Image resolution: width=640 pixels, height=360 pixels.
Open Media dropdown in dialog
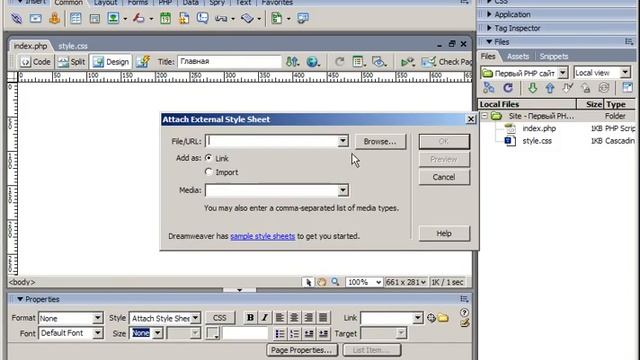pos(343,190)
